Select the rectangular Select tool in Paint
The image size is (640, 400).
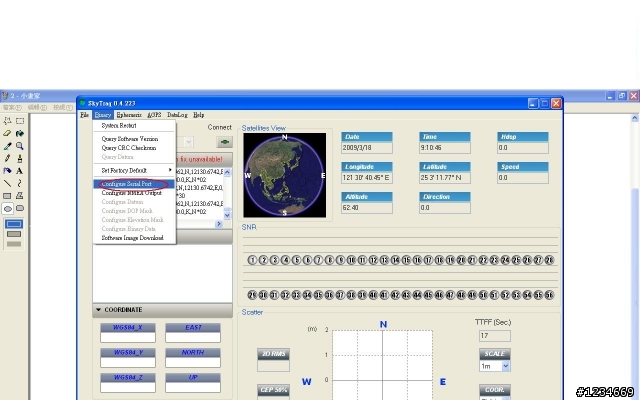click(x=20, y=121)
